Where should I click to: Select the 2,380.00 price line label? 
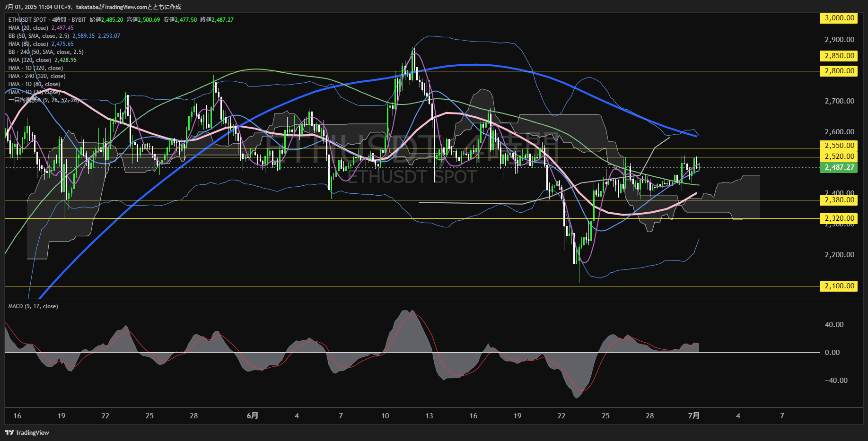(x=839, y=200)
